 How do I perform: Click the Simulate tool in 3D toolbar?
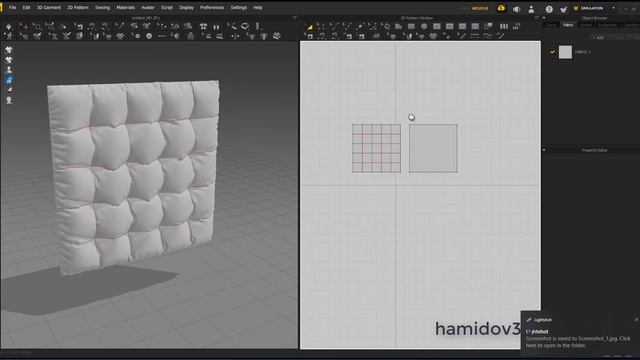point(9,26)
